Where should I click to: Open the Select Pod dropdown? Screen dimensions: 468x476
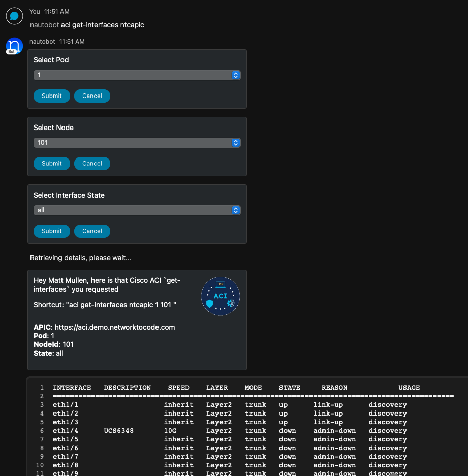[137, 75]
